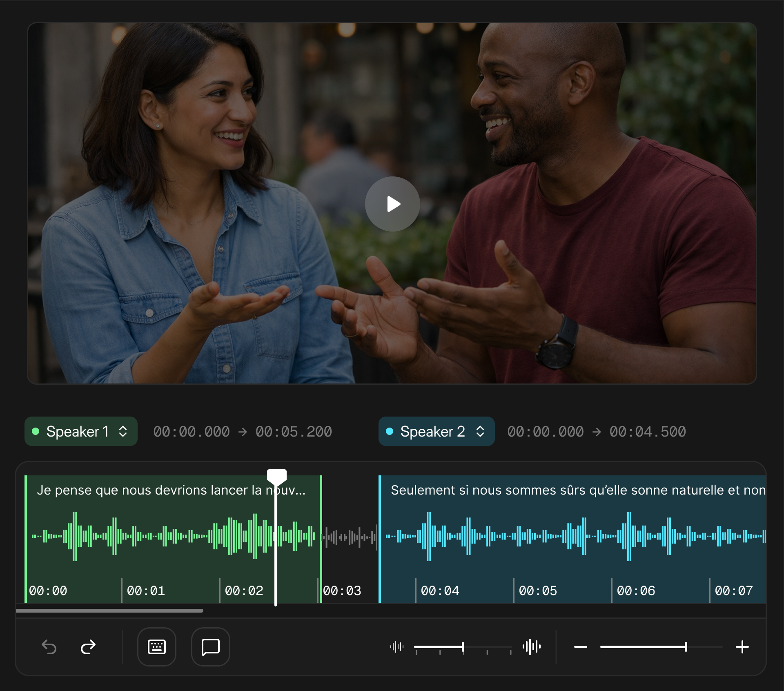Screen dimensions: 784x691
Task: Click the waveform amplitude slider handle
Action: click(x=463, y=647)
